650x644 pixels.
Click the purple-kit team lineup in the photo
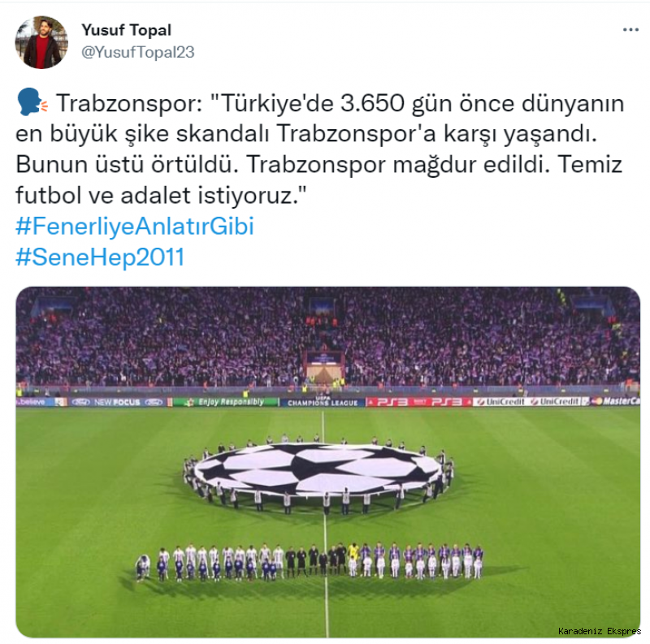417,561
